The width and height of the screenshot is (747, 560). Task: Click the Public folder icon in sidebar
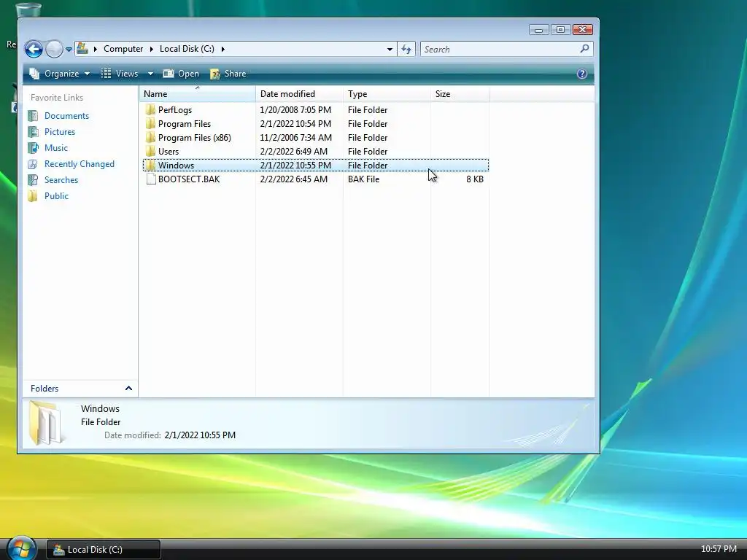tap(33, 195)
